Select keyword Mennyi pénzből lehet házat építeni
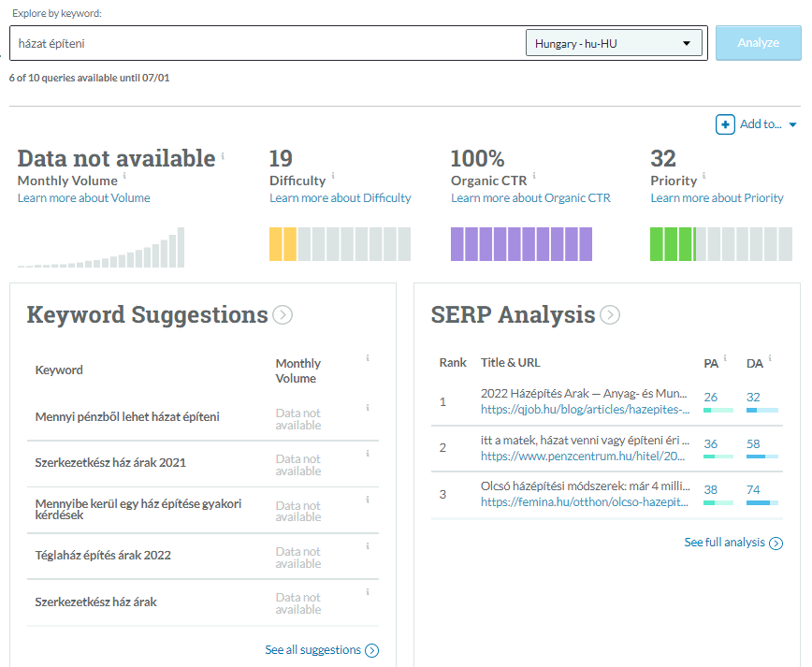 point(127,417)
